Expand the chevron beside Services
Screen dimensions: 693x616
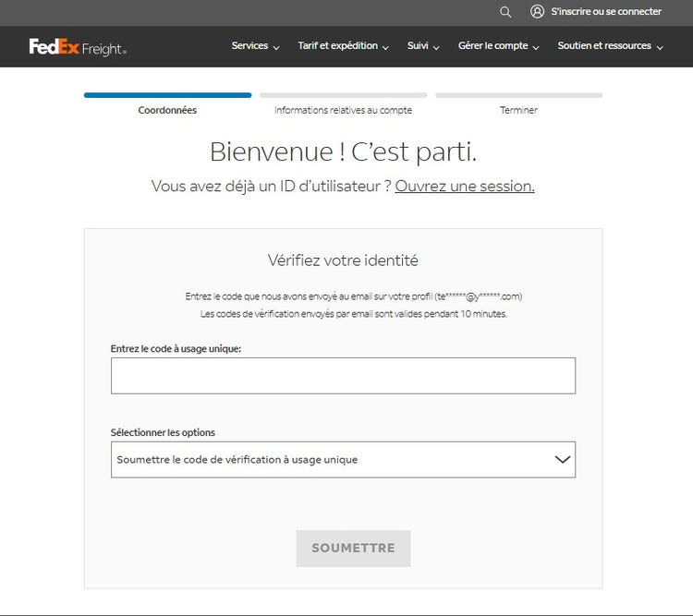click(276, 47)
